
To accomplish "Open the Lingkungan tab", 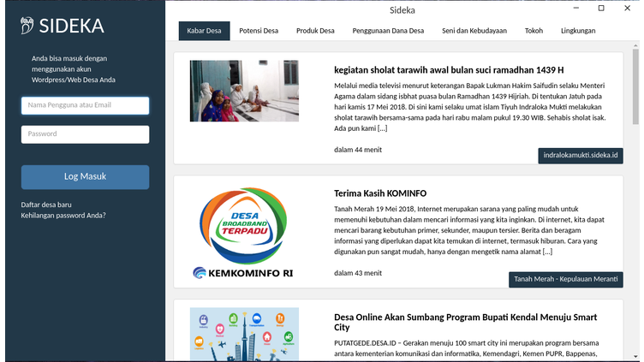I will (578, 31).
